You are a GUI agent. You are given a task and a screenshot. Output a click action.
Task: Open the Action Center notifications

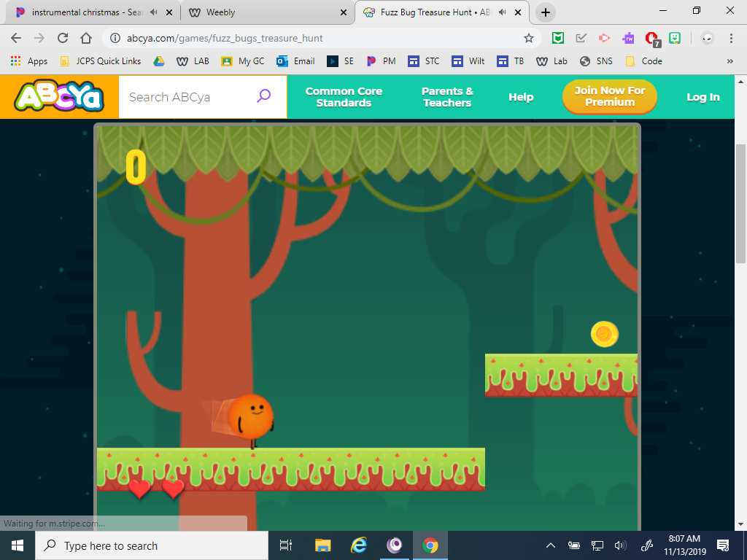coord(723,545)
